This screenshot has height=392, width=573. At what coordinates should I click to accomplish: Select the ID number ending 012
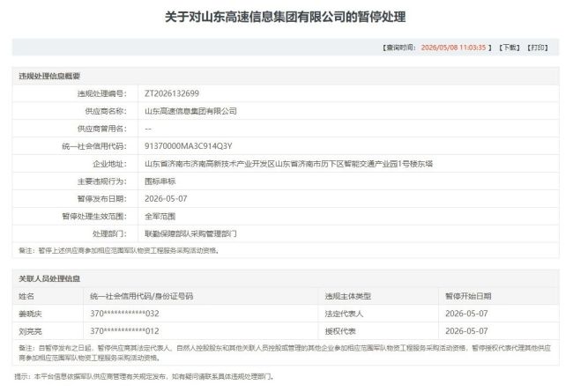(x=124, y=331)
